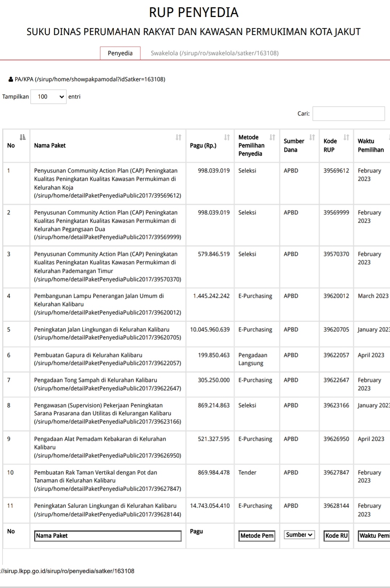Click the Cari search input field
The width and height of the screenshot is (390, 588).
348,113
